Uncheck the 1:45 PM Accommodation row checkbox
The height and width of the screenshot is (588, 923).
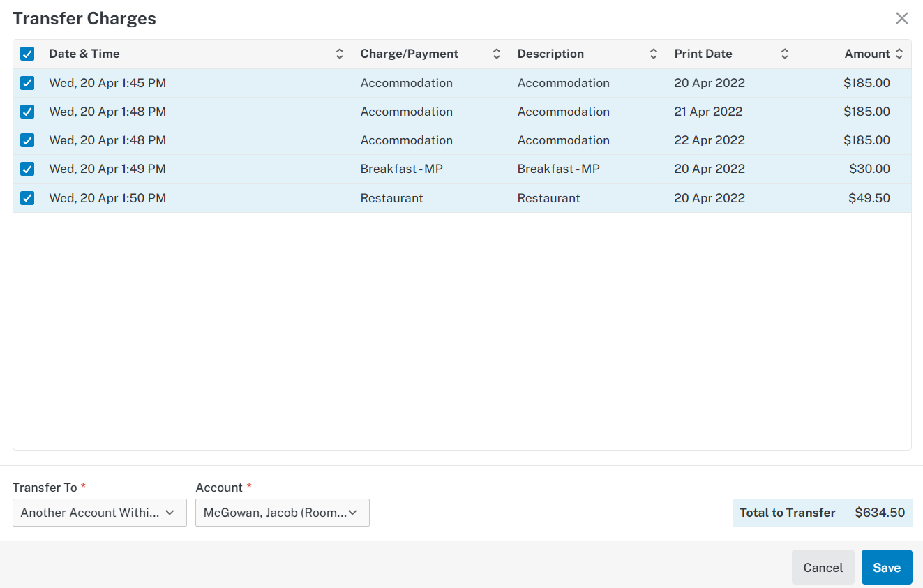[x=27, y=83]
